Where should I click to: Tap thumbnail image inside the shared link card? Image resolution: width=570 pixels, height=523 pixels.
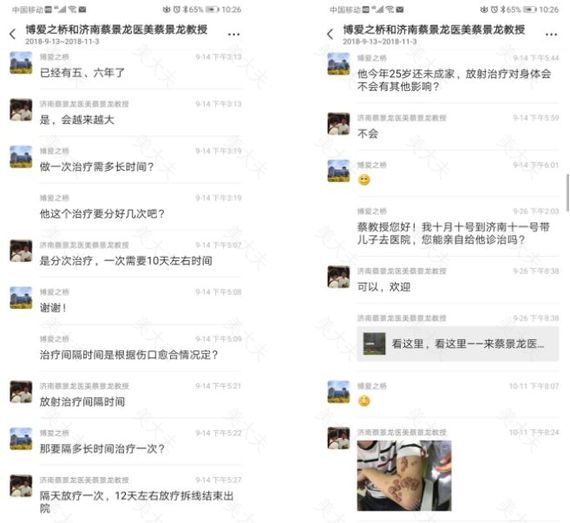374,343
